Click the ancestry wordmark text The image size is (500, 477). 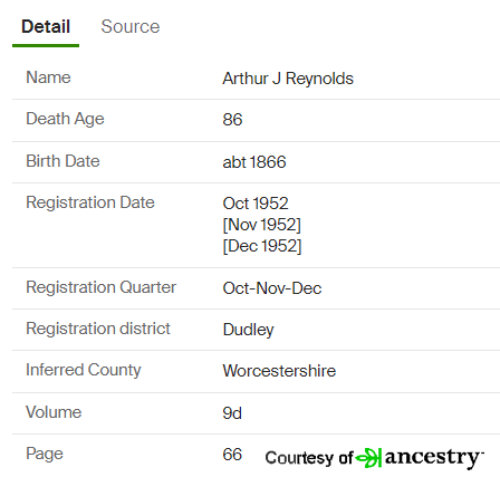click(434, 458)
